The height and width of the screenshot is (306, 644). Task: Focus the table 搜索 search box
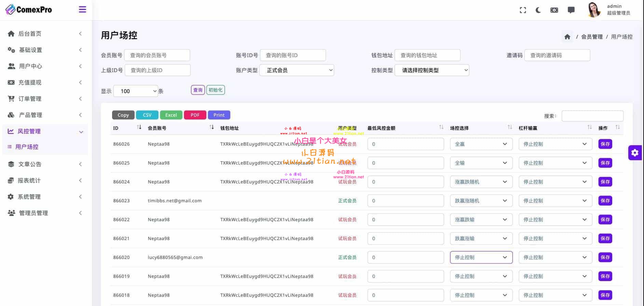592,116
